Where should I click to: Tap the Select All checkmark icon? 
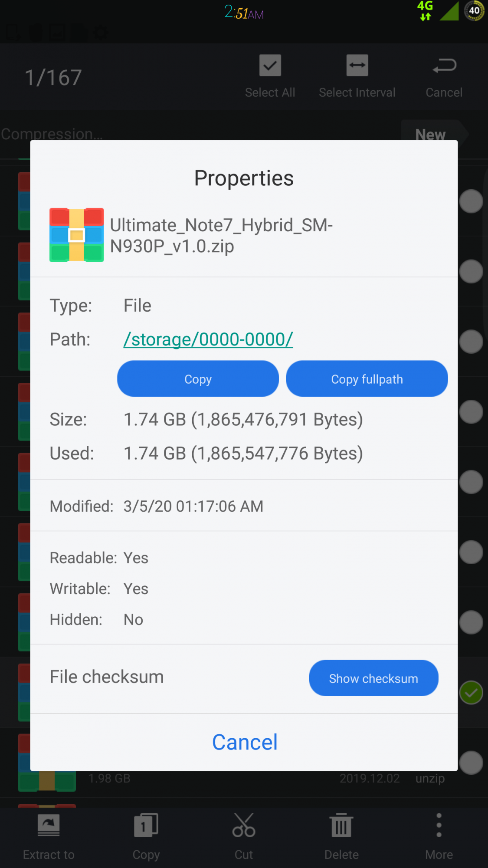coord(270,66)
